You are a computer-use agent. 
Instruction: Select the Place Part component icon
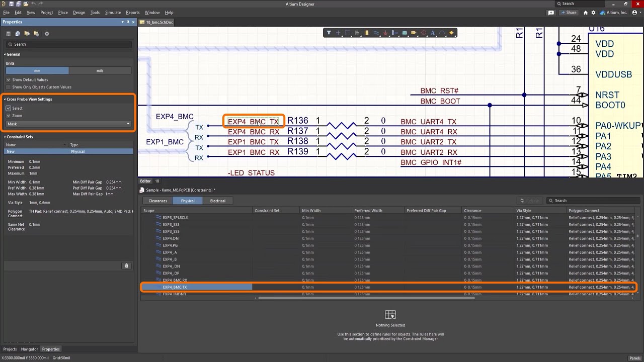(x=367, y=33)
